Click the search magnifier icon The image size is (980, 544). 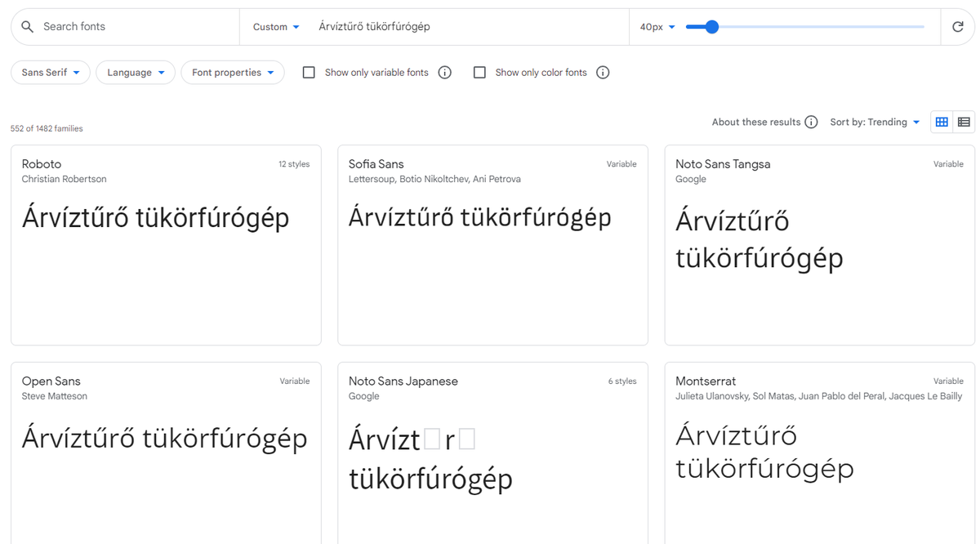pyautogui.click(x=27, y=26)
